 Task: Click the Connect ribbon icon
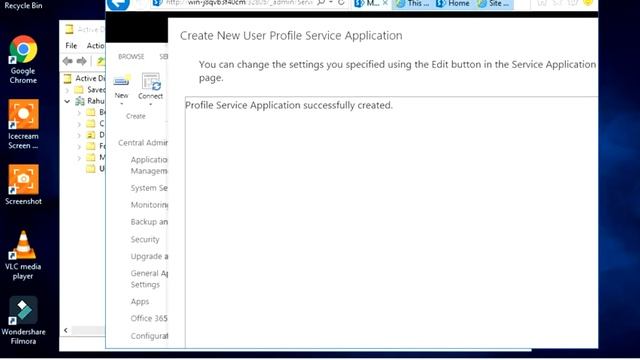click(151, 81)
